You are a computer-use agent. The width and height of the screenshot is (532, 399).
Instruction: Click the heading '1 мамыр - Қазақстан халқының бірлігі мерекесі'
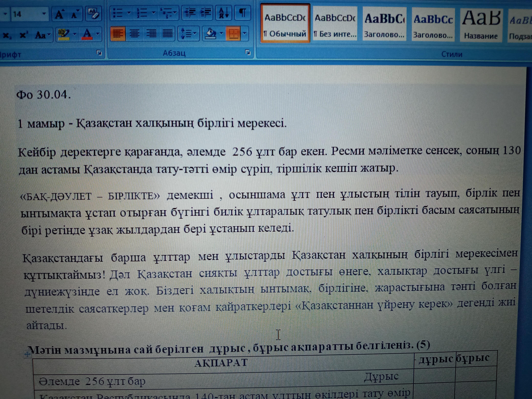coord(152,123)
